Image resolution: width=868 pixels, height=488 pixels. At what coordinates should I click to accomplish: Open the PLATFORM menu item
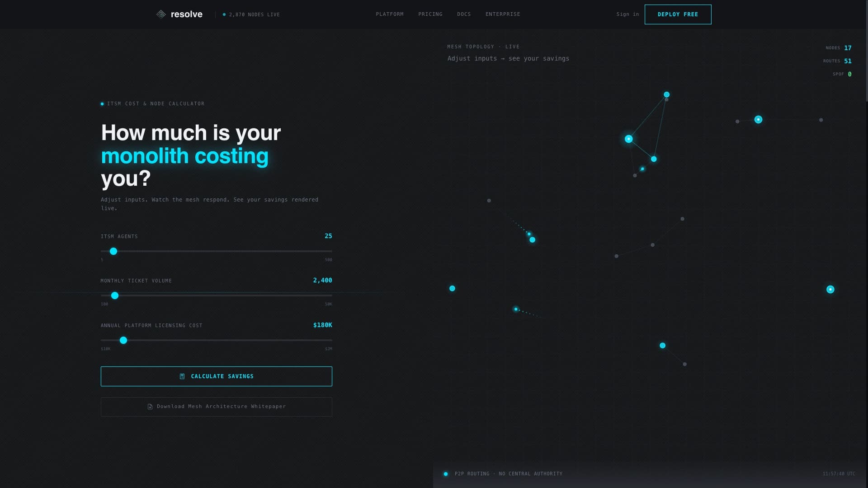(390, 14)
